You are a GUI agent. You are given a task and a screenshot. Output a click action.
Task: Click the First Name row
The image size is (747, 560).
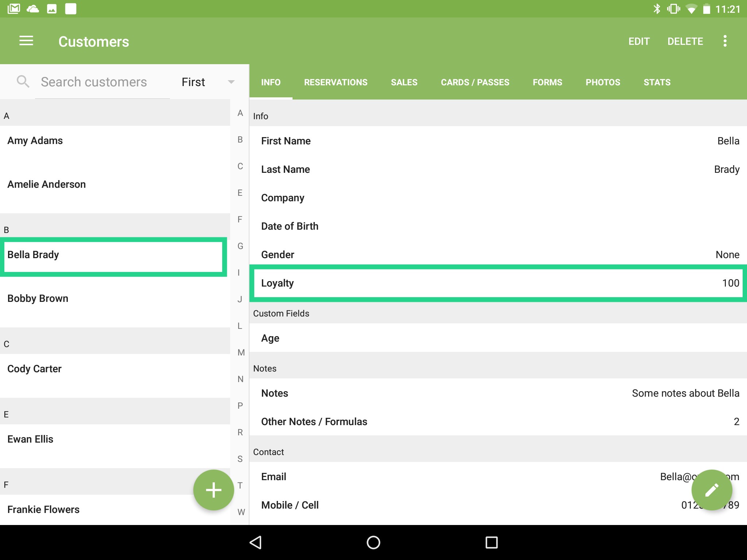(498, 141)
